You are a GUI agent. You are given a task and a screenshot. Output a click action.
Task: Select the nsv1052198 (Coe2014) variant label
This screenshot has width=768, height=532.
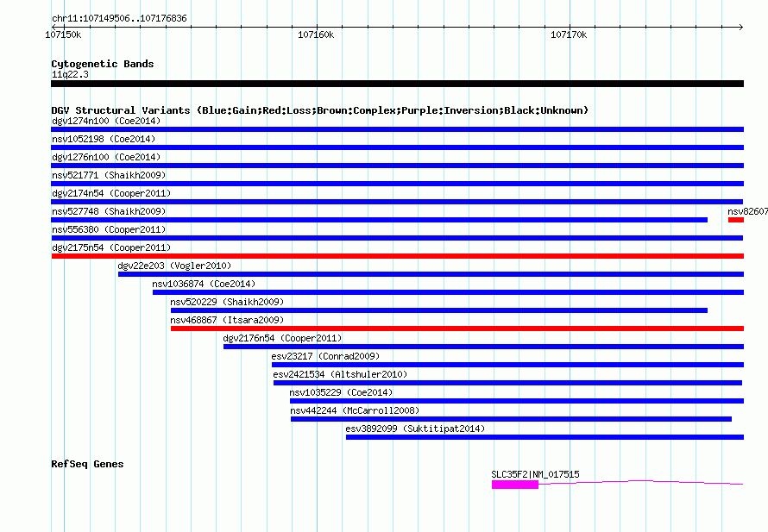(104, 139)
